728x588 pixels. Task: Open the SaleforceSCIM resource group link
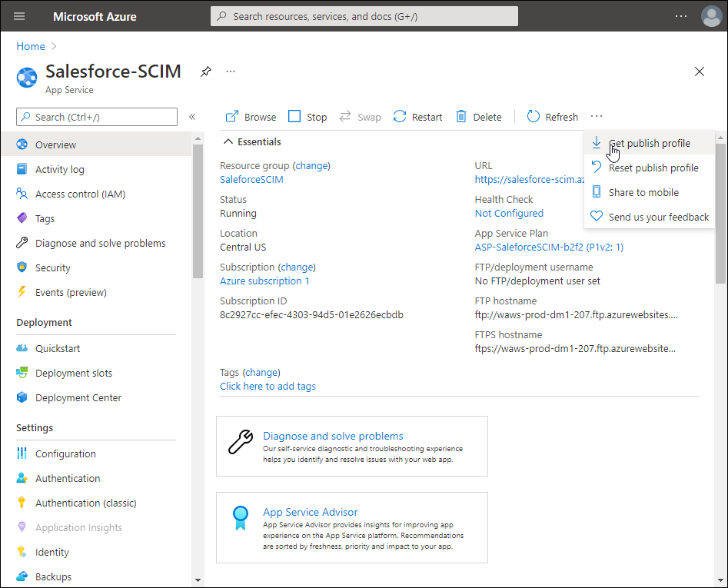click(251, 179)
